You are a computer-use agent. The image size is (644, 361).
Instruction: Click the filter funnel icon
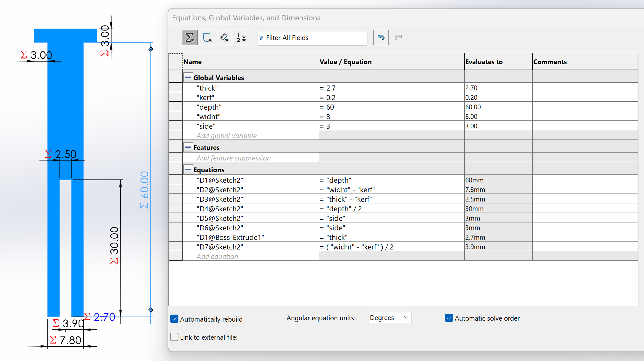point(261,38)
